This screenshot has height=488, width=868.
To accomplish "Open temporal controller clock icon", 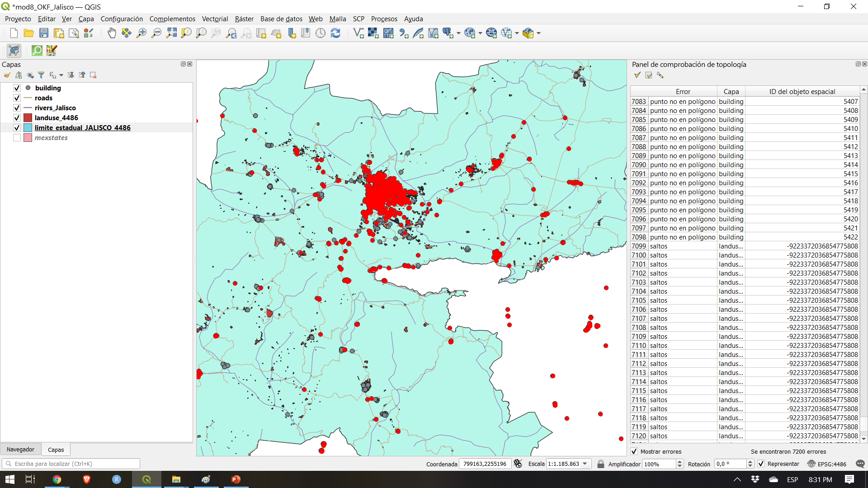I will tap(321, 33).
